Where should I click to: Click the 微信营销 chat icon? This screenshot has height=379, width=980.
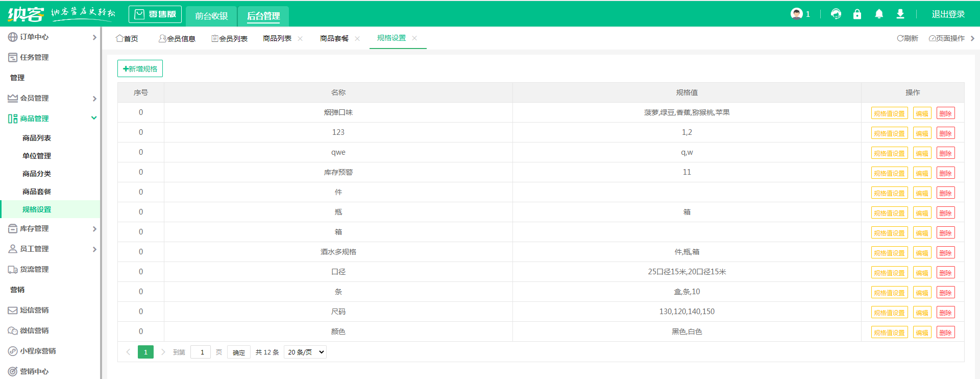(x=13, y=330)
